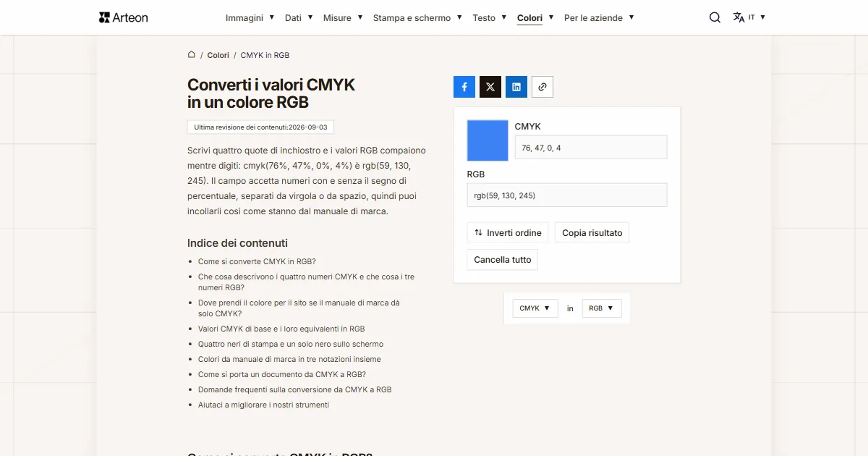Share page on LinkedIn
This screenshot has width=868, height=456.
516,87
